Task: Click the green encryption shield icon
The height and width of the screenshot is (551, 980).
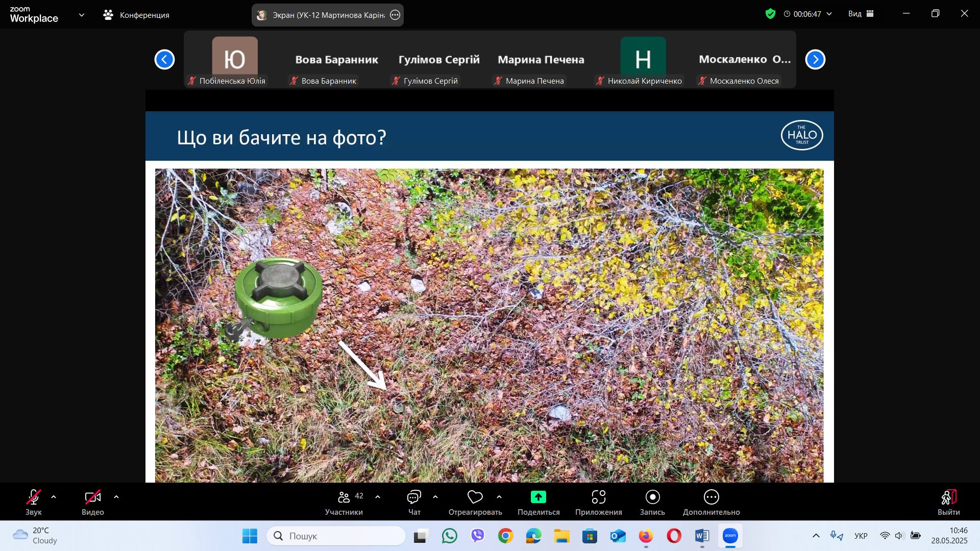Action: [770, 14]
